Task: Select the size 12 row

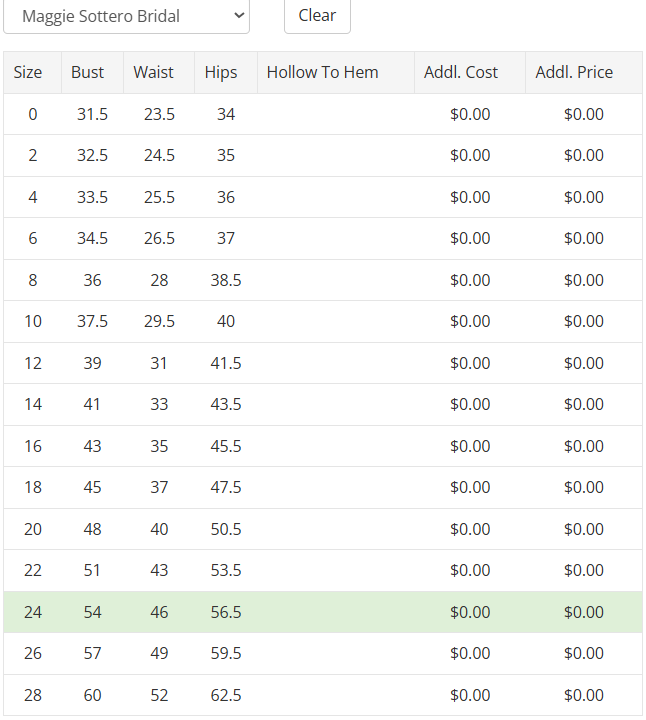Action: click(x=323, y=364)
